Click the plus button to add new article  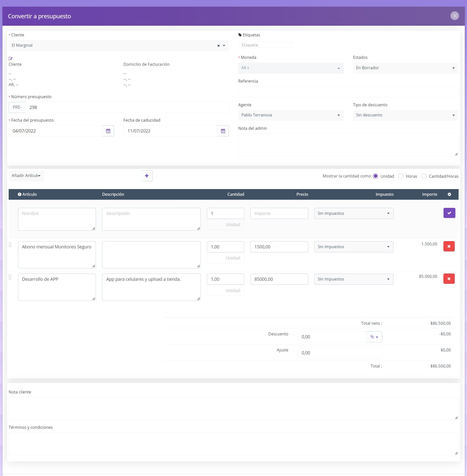[x=147, y=176]
